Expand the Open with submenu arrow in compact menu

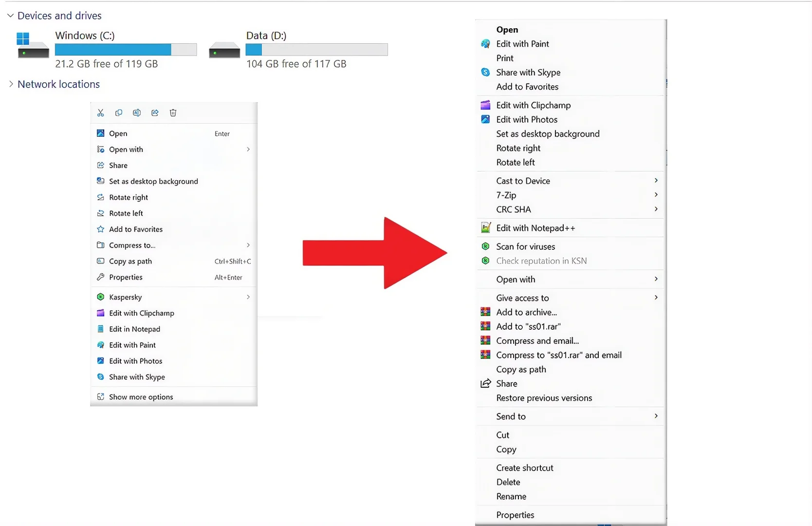tap(248, 149)
